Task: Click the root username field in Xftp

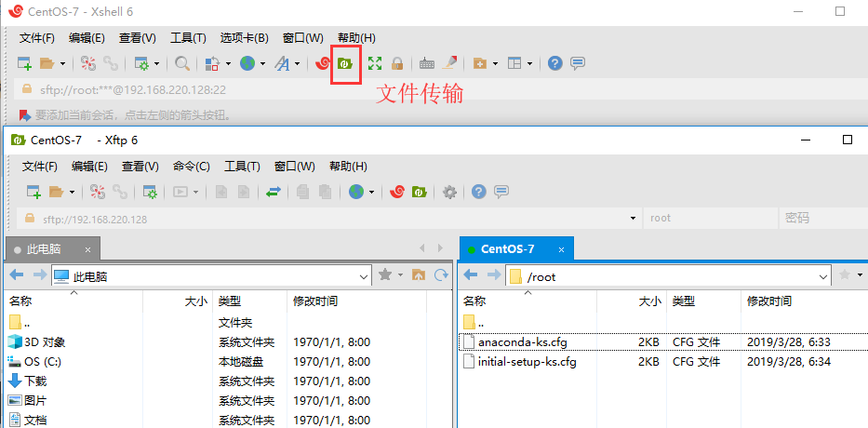Action: 710,218
